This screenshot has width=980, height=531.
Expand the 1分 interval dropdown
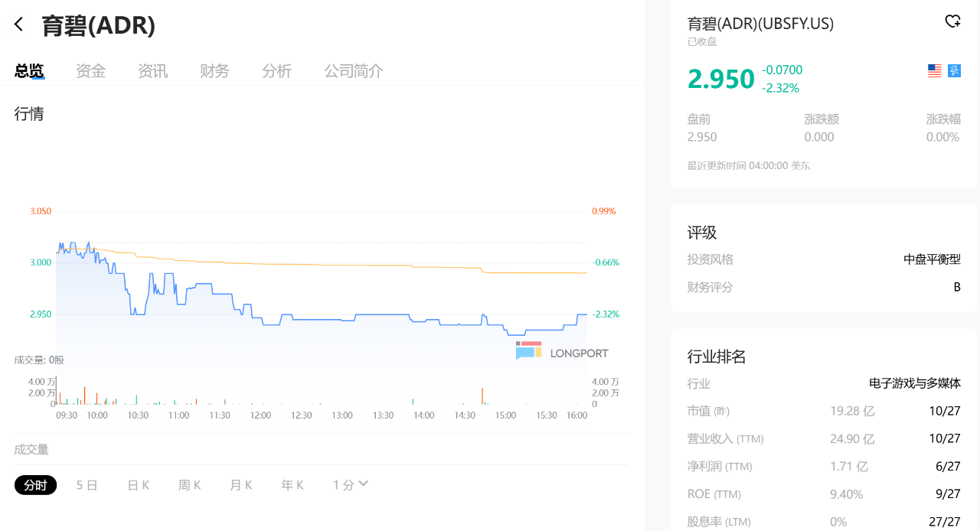click(x=351, y=485)
